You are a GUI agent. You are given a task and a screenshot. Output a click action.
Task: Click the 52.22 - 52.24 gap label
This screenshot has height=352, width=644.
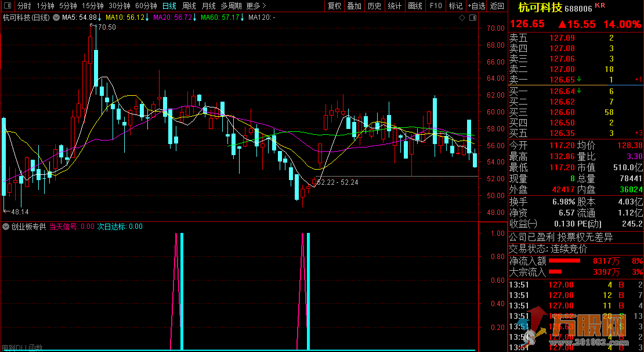(x=337, y=182)
